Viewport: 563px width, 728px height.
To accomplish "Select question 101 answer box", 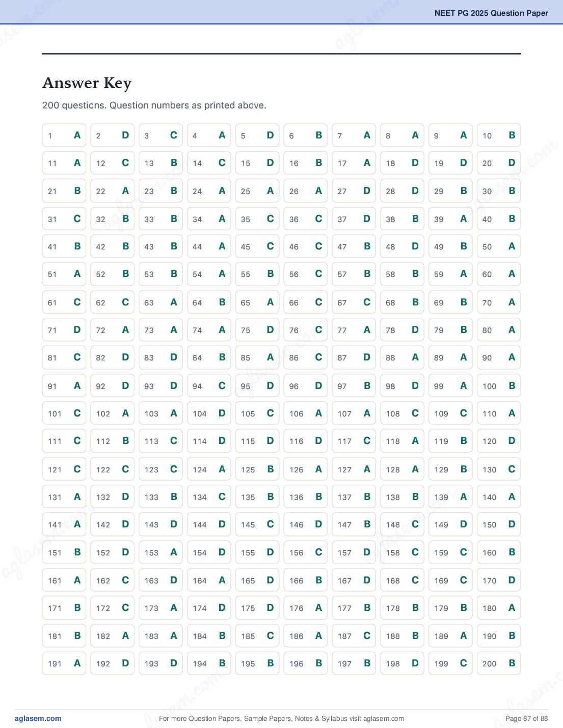I will pos(64,413).
